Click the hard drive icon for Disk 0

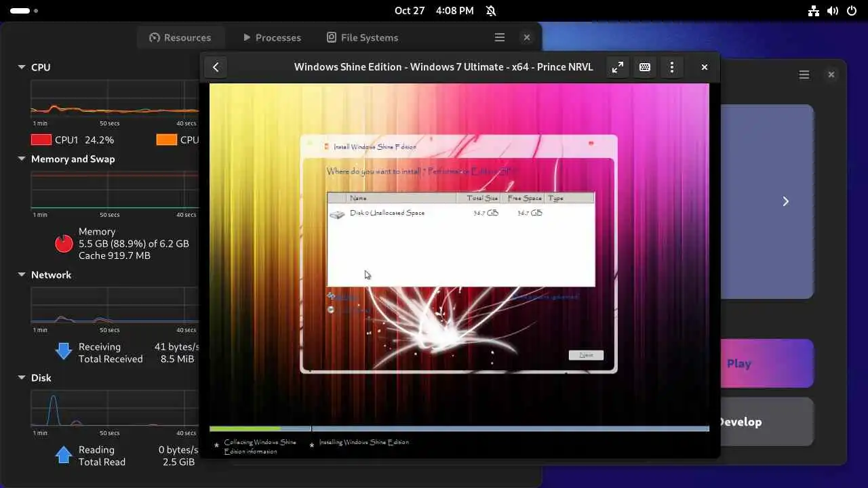pyautogui.click(x=337, y=214)
